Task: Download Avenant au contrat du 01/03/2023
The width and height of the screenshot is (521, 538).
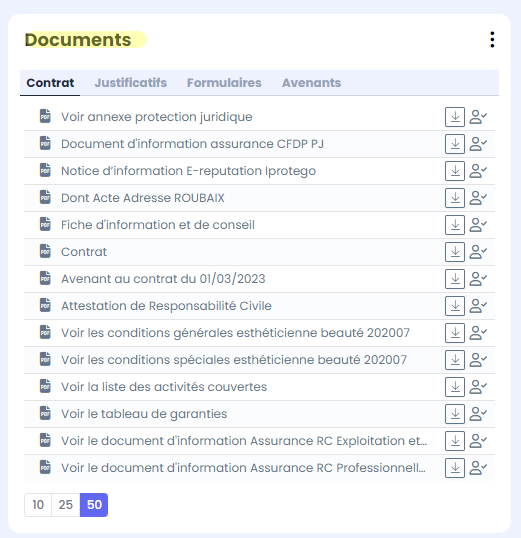Action: (x=455, y=279)
